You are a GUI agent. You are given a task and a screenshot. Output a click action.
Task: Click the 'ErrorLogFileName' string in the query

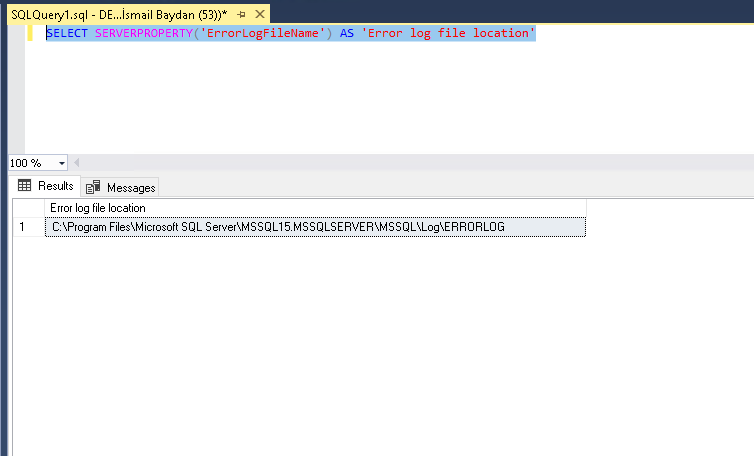[x=263, y=33]
